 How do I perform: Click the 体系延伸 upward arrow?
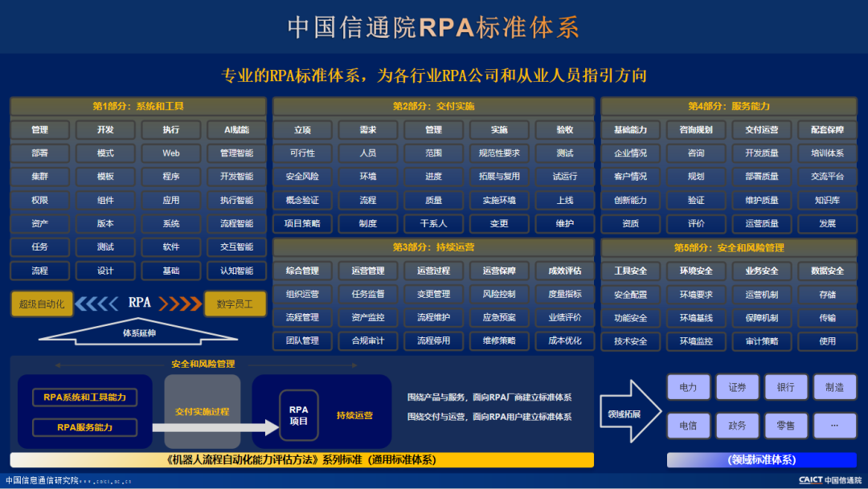137,330
